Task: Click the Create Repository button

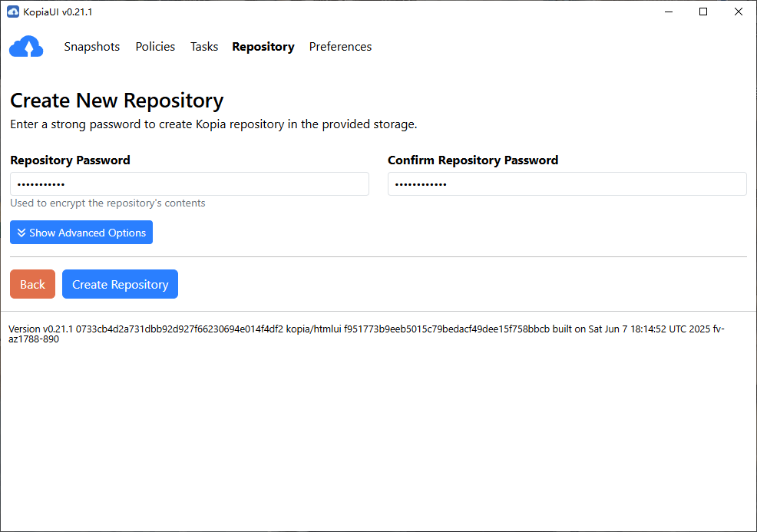Action: (120, 284)
